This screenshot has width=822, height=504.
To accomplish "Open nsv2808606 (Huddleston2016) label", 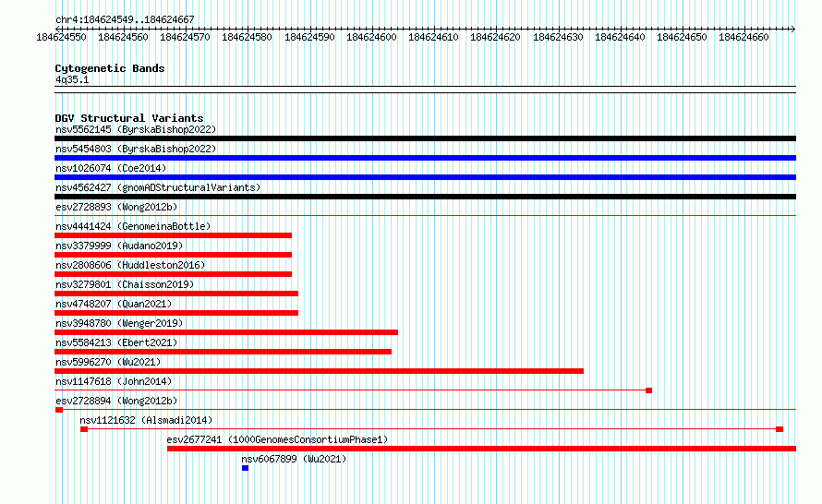I will click(130, 265).
